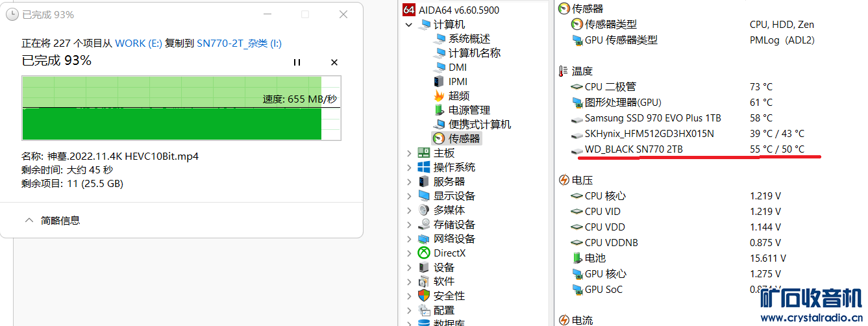Click the 剩余项目: 11 (25.5 GB) text
Screen dimensions: 868x326
(x=72, y=184)
